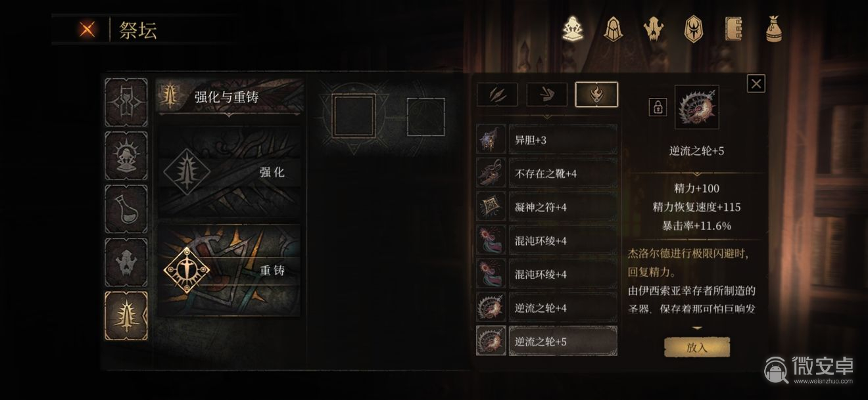Select 异胆+3 from the item list
The width and height of the screenshot is (868, 400).
pyautogui.click(x=546, y=140)
